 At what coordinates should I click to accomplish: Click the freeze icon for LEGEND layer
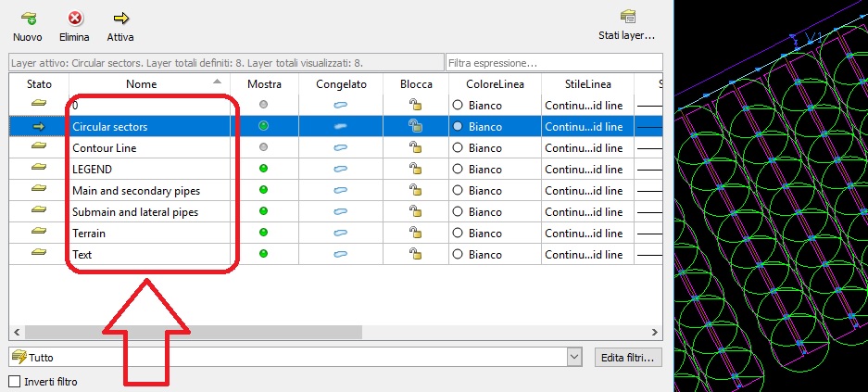click(340, 169)
